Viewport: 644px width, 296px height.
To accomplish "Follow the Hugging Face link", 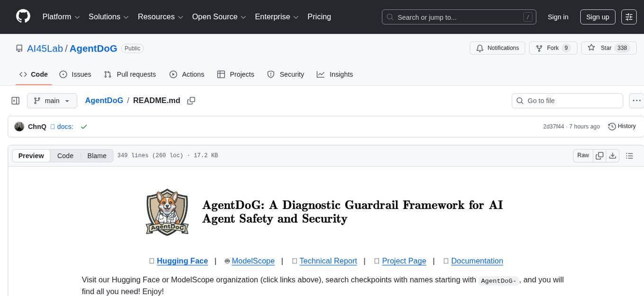I will tap(182, 261).
